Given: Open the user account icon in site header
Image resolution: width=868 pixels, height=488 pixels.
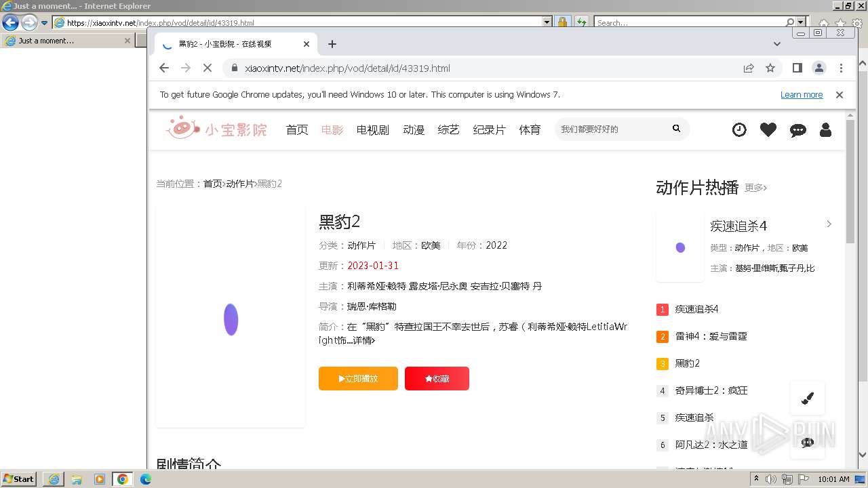Looking at the screenshot, I should coord(825,129).
